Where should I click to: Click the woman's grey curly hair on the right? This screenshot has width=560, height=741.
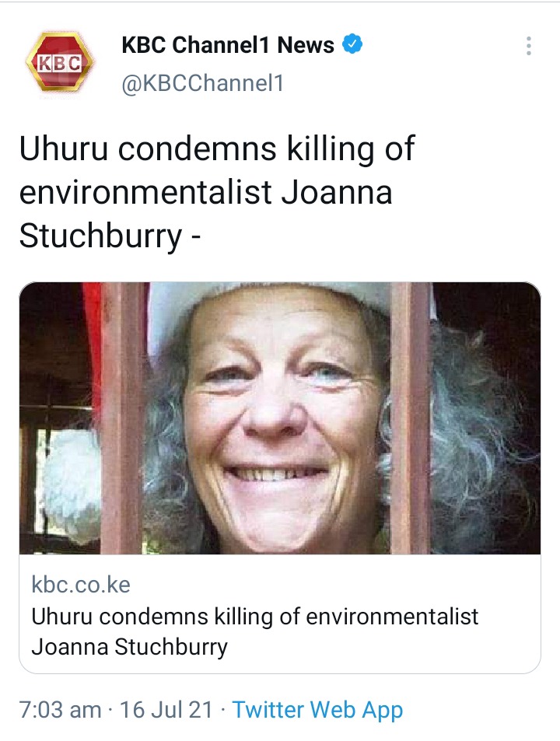(x=482, y=435)
